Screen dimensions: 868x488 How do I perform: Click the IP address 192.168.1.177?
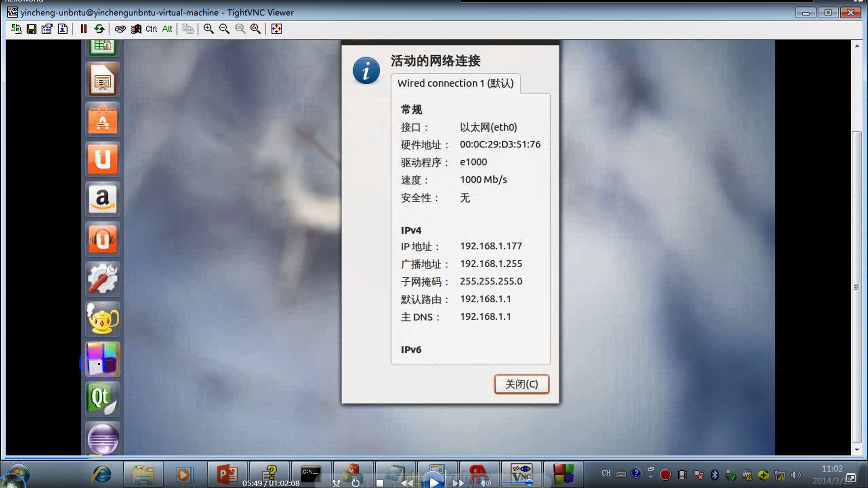491,246
